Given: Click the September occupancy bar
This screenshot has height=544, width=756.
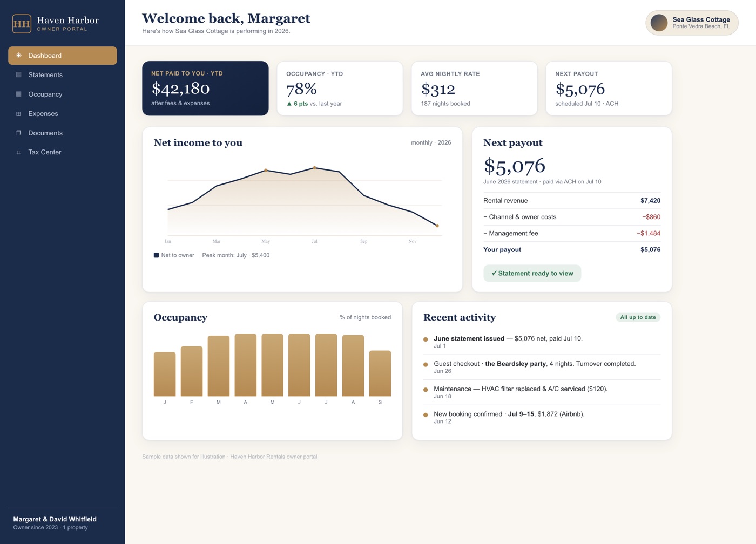Looking at the screenshot, I should 380,373.
